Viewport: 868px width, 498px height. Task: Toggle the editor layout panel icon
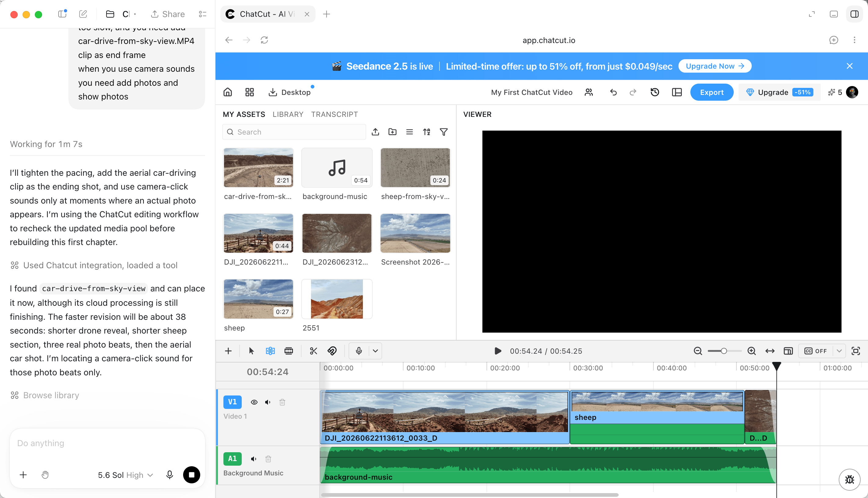(x=677, y=92)
